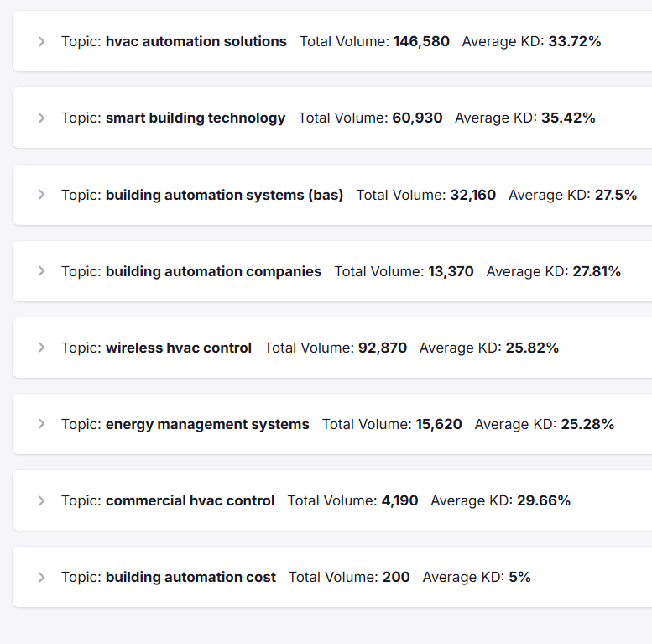Click the 5% average KD value

519,577
